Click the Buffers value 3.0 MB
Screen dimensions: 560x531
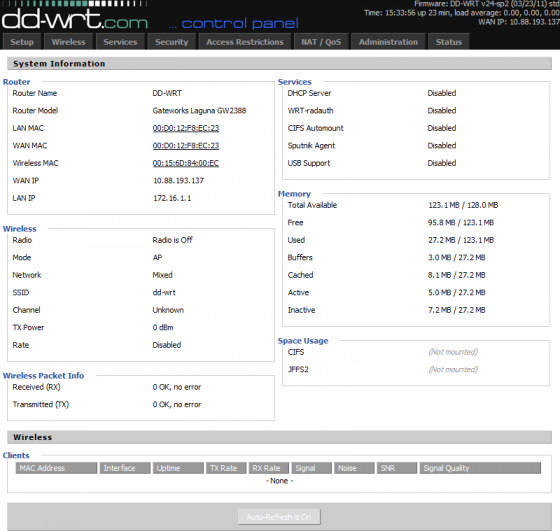(x=439, y=258)
